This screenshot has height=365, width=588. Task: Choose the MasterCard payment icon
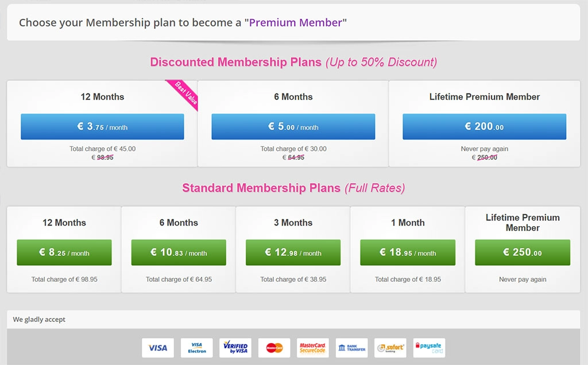(274, 347)
